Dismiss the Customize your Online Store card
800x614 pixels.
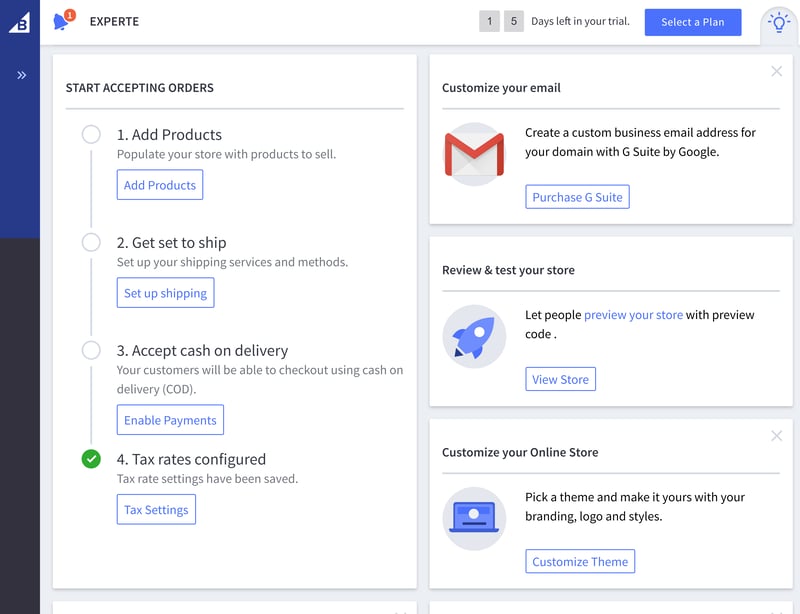[x=776, y=436]
